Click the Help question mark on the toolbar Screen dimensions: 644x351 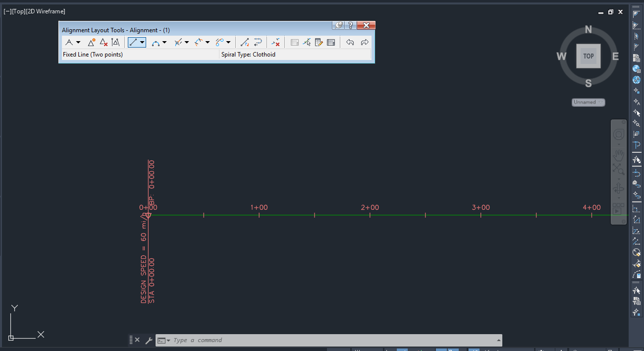coord(350,25)
